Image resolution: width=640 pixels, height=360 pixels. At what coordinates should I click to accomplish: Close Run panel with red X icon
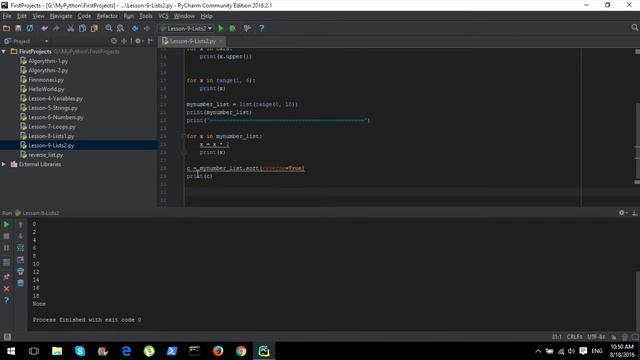click(x=6, y=289)
